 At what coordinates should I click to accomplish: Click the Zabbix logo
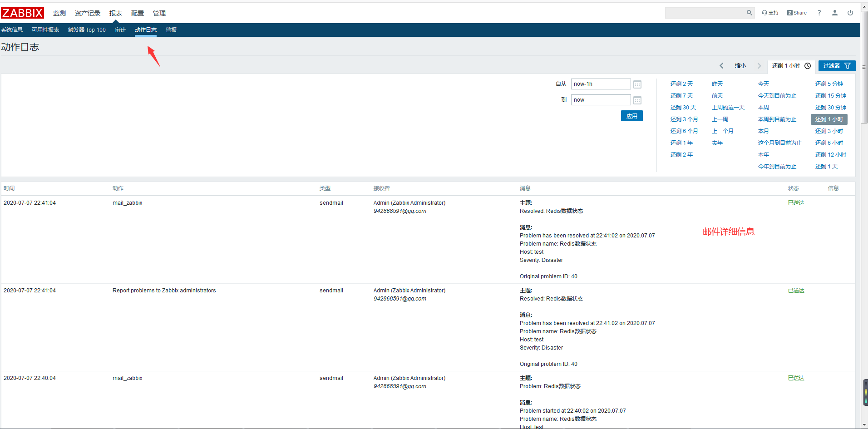(x=22, y=13)
